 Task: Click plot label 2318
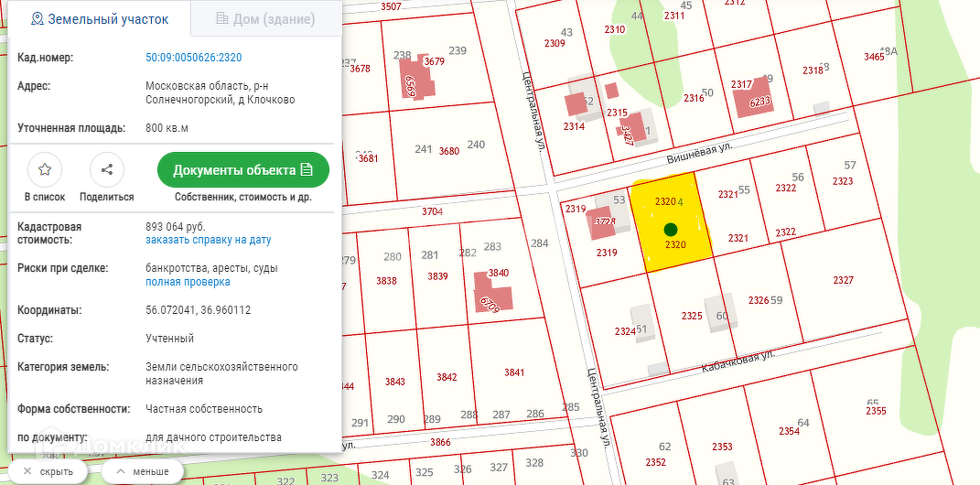[813, 70]
